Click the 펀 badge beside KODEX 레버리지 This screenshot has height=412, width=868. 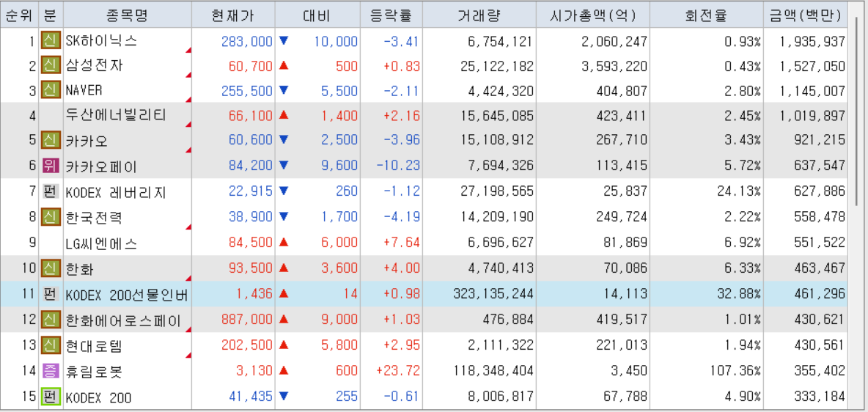[51, 191]
